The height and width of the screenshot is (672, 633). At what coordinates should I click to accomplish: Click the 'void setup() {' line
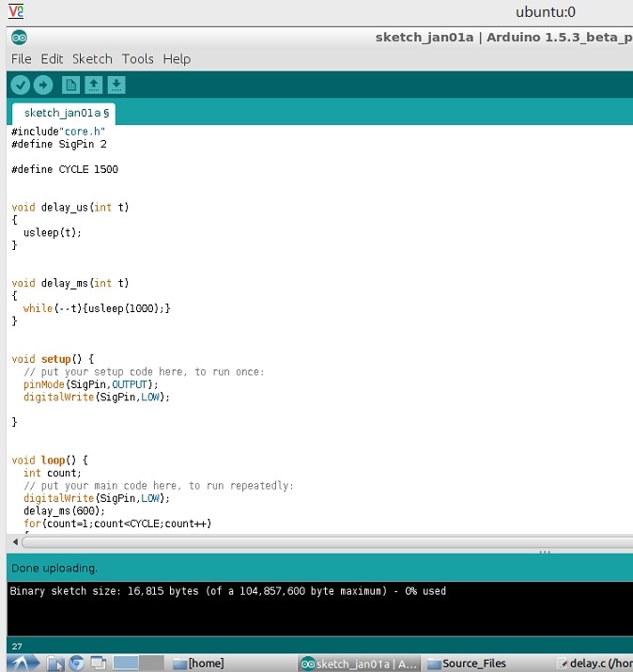[53, 359]
